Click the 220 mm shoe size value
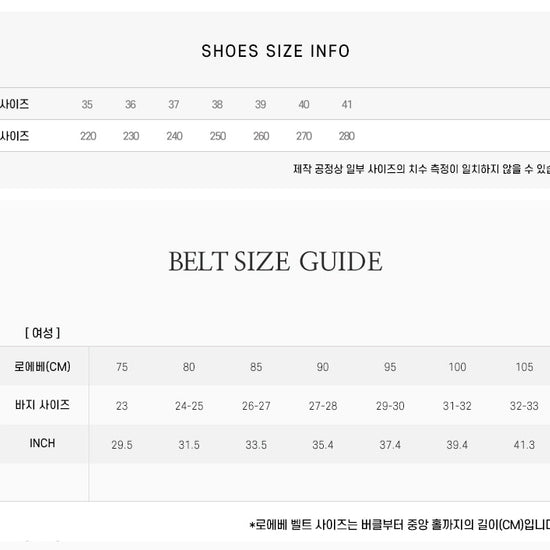The height and width of the screenshot is (550, 550). click(88, 136)
